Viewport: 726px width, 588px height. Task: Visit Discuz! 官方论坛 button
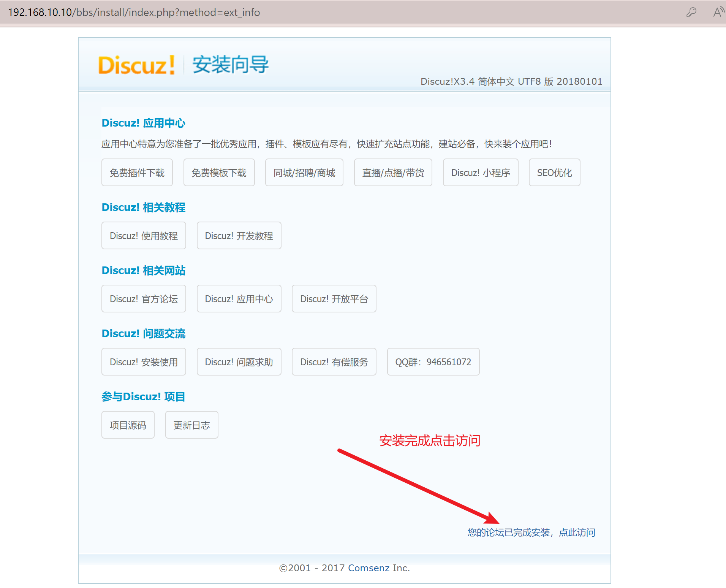click(144, 299)
